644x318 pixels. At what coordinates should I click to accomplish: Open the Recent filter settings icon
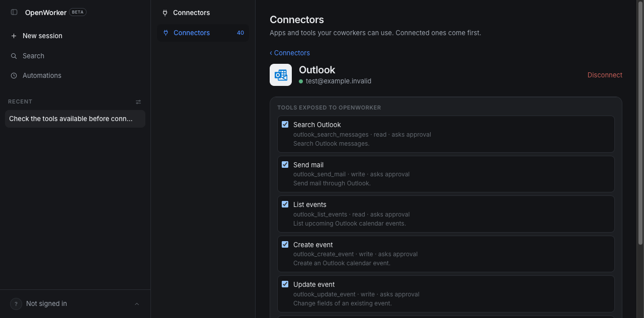click(x=138, y=102)
